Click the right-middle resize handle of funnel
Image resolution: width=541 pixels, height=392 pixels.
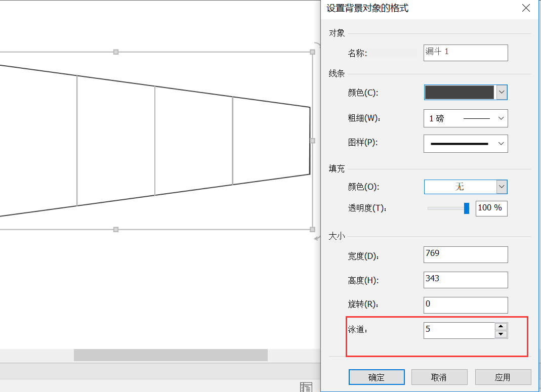pyautogui.click(x=312, y=141)
